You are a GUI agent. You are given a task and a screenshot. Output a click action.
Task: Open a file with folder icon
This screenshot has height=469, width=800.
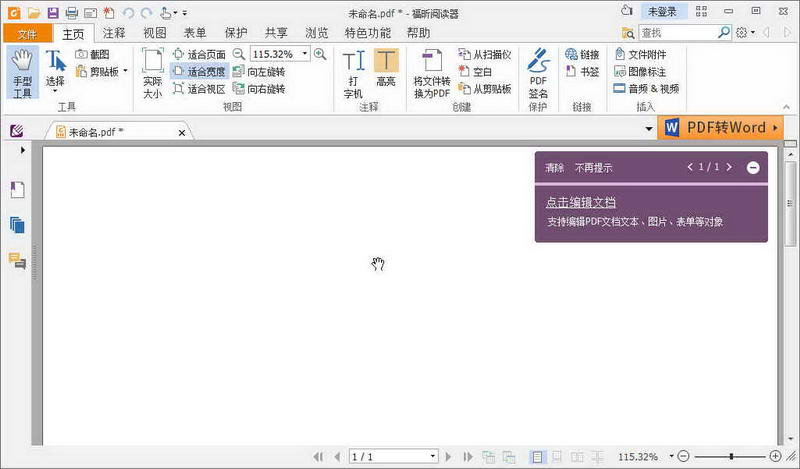click(34, 13)
